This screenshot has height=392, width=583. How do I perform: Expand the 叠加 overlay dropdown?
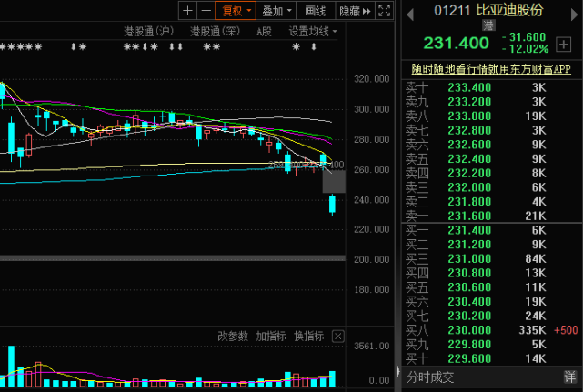pyautogui.click(x=276, y=11)
